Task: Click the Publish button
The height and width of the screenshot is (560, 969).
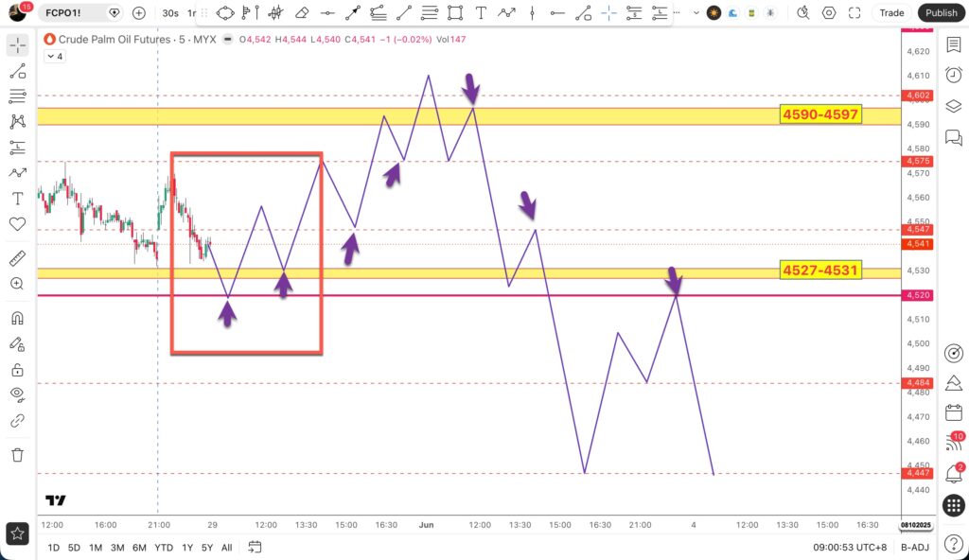Action: click(941, 13)
